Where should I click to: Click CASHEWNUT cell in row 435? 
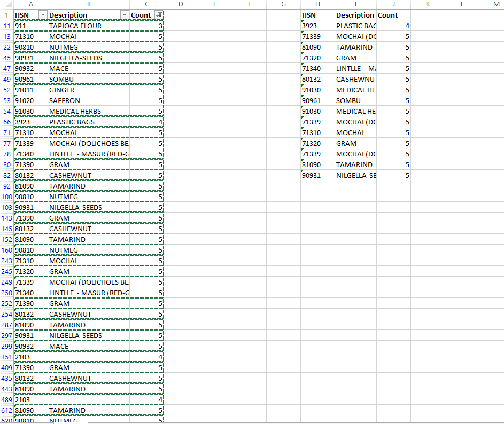pos(89,379)
